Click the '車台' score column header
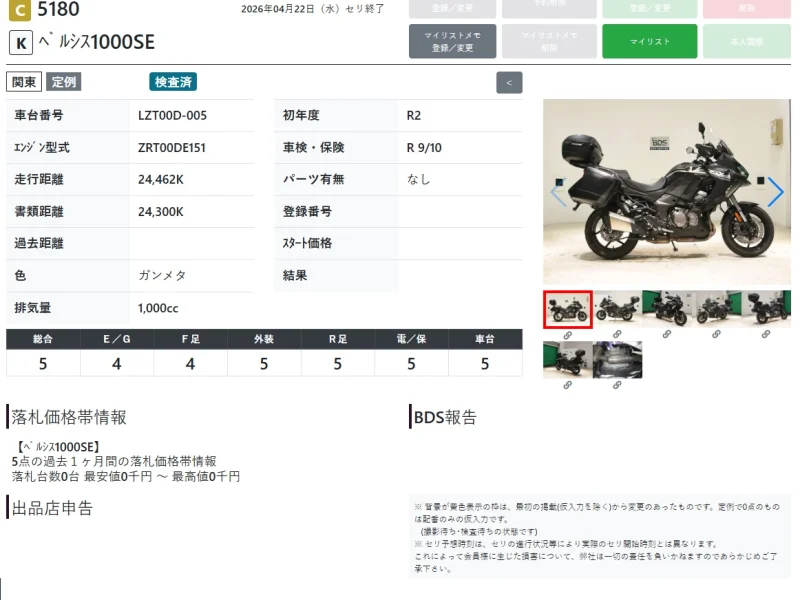This screenshot has height=600, width=800. point(485,339)
